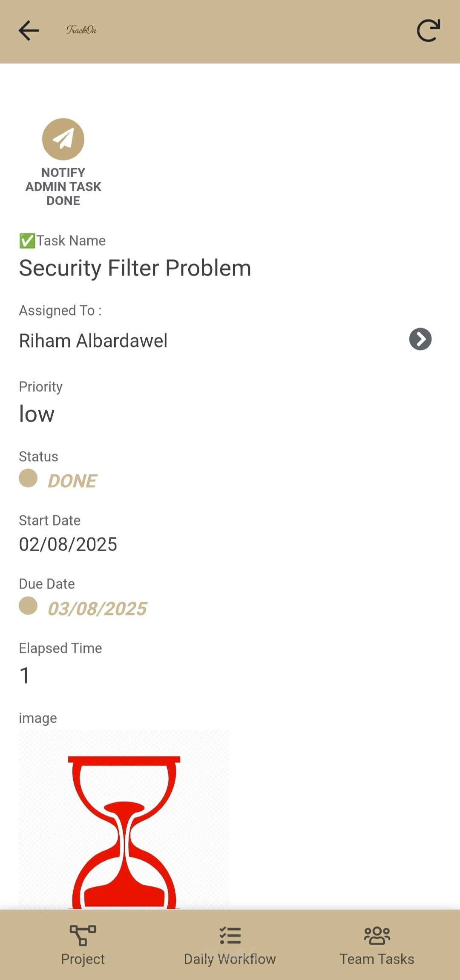Open the Riham Albardawel assignee row
This screenshot has height=980, width=460.
pyautogui.click(x=93, y=341)
